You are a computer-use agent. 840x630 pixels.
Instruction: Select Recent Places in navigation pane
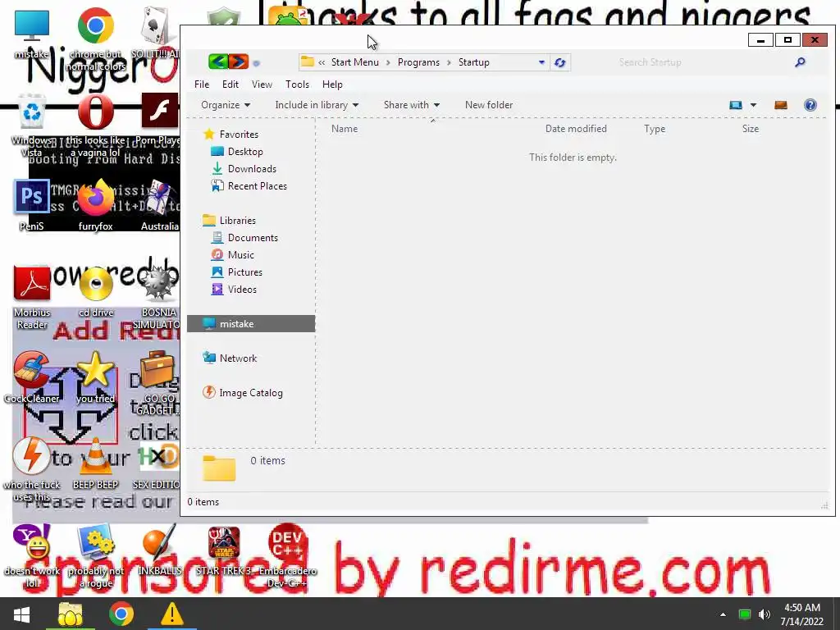(x=249, y=186)
